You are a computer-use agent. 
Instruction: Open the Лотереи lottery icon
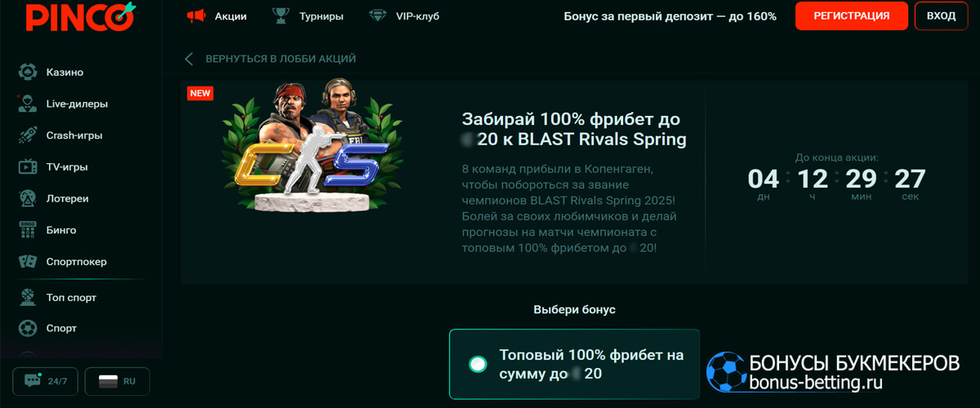pos(28,198)
